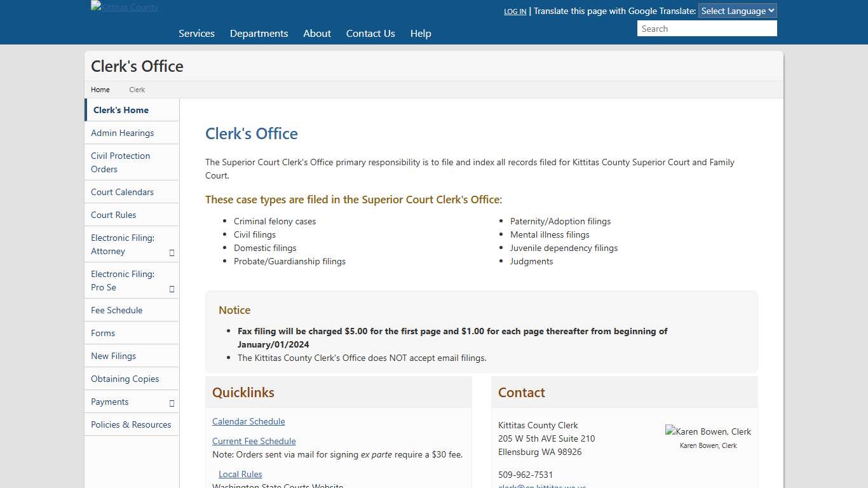The height and width of the screenshot is (488, 868).
Task: Open the Services menu
Action: click(x=196, y=33)
